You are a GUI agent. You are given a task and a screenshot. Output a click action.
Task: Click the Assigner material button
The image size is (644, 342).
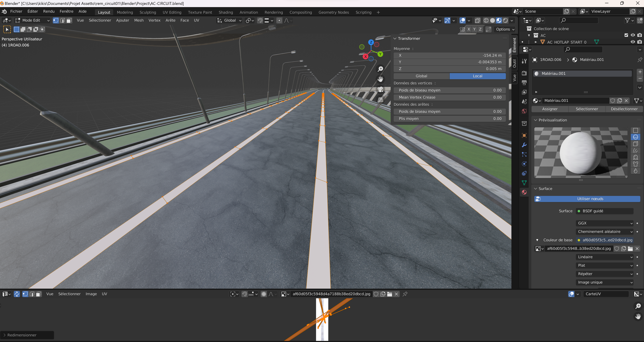point(550,109)
